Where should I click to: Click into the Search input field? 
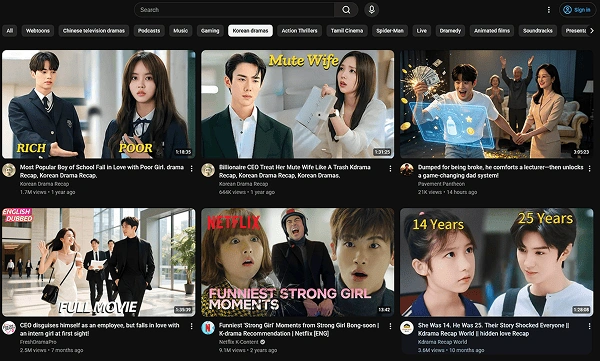(x=234, y=10)
